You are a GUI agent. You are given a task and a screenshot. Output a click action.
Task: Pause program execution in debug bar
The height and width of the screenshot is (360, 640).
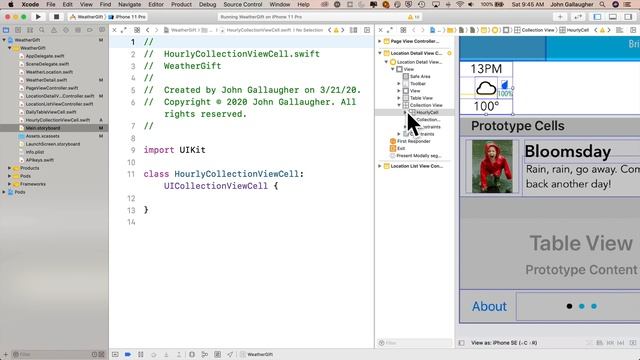click(x=140, y=354)
